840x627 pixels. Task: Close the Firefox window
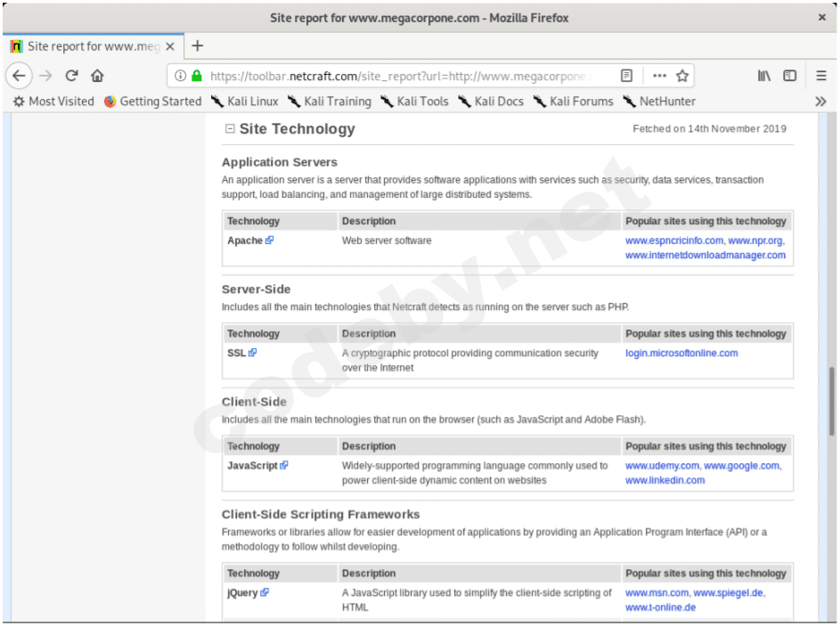click(822, 18)
